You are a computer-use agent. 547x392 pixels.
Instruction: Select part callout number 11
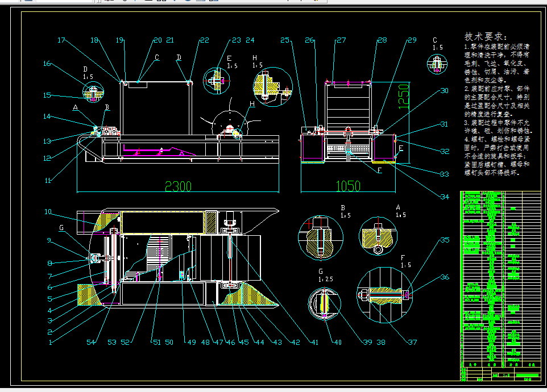click(48, 181)
